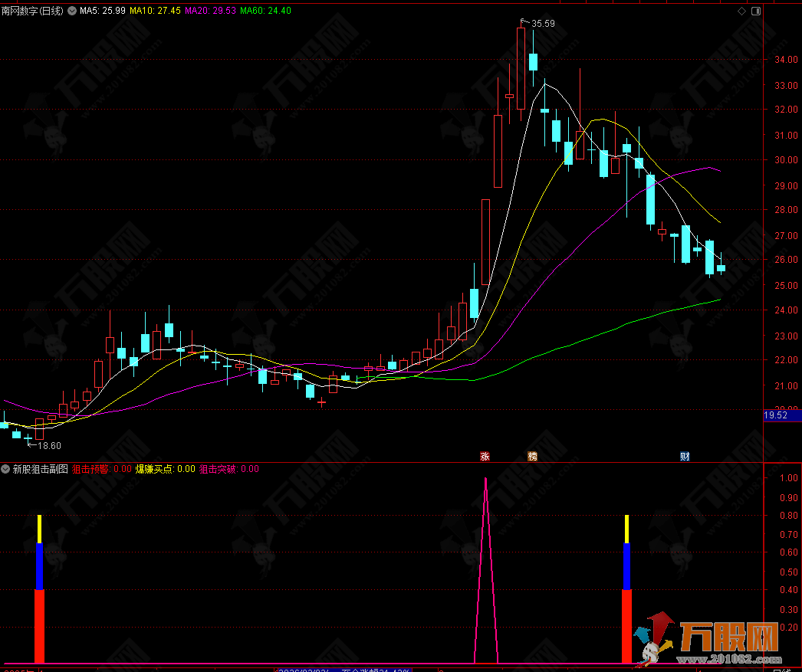Viewport: 802px width, 672px height.
Task: Click the MA20 indicator label
Action: tap(210, 11)
